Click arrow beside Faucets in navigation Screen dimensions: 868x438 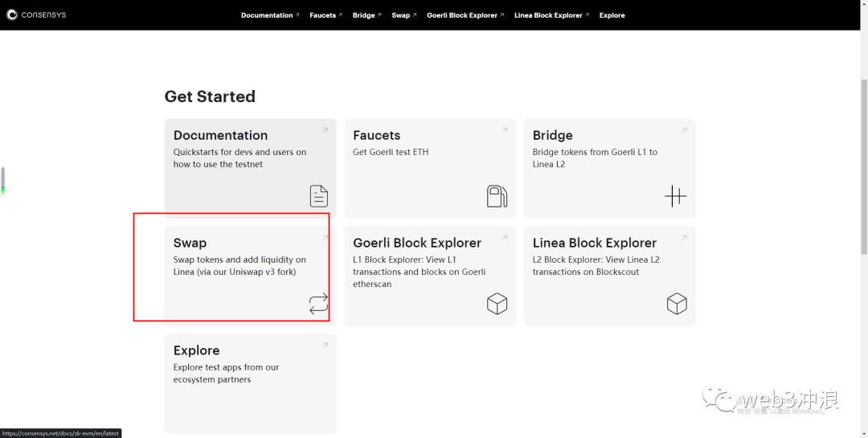pyautogui.click(x=340, y=15)
